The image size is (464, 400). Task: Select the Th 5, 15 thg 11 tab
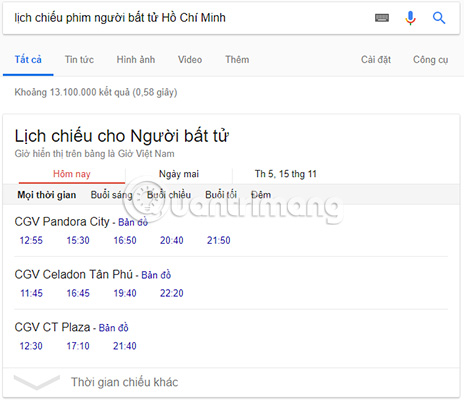click(286, 174)
